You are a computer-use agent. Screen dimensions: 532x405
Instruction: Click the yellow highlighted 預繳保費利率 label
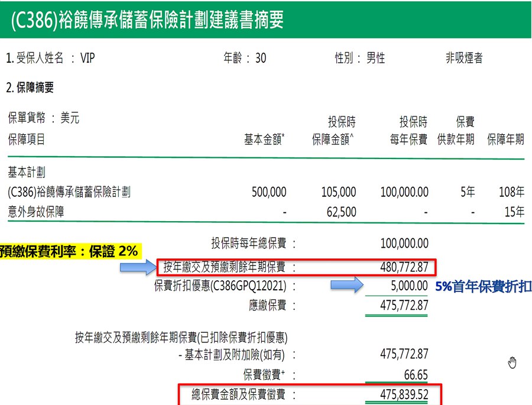click(x=70, y=251)
